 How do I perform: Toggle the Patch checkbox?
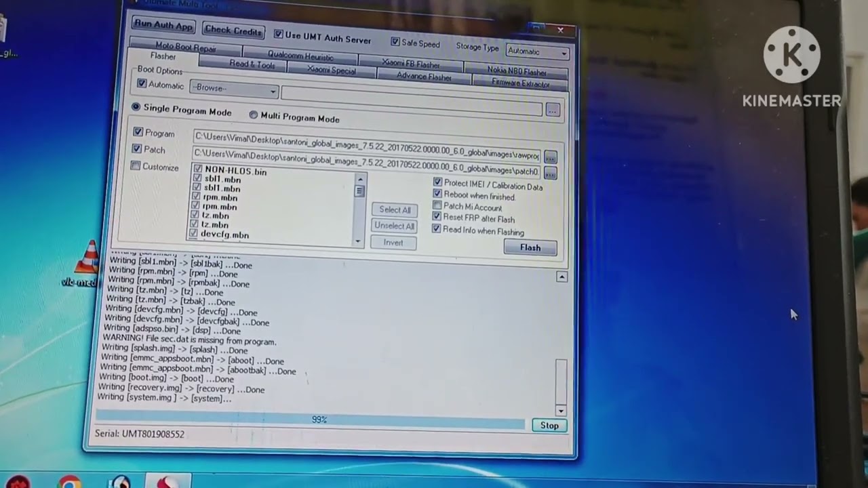coord(137,148)
